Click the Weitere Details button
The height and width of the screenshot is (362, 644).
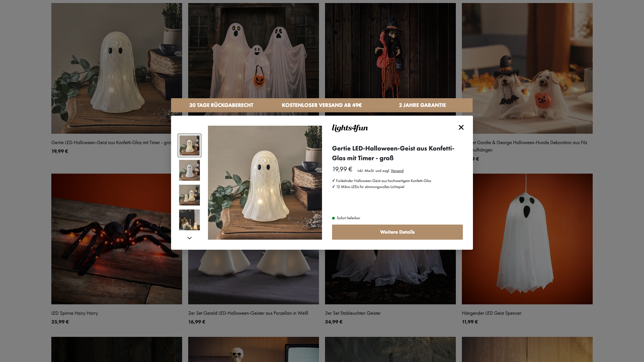tap(397, 232)
